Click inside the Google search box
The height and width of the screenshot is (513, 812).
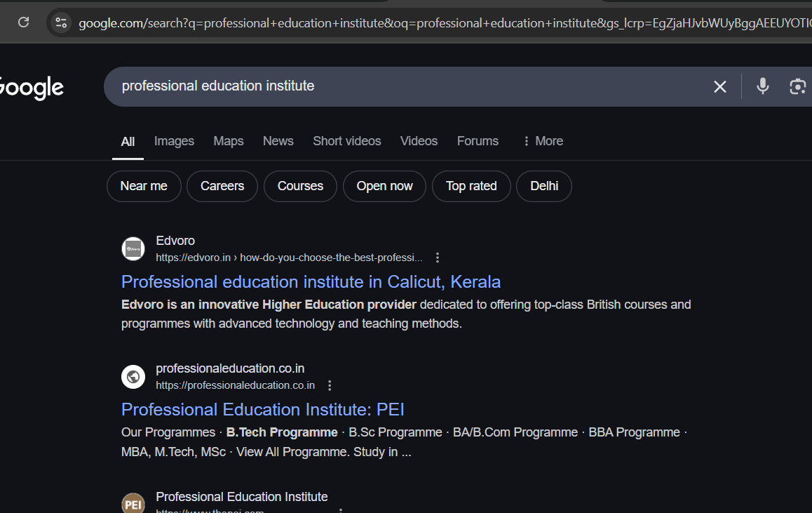[x=407, y=86]
